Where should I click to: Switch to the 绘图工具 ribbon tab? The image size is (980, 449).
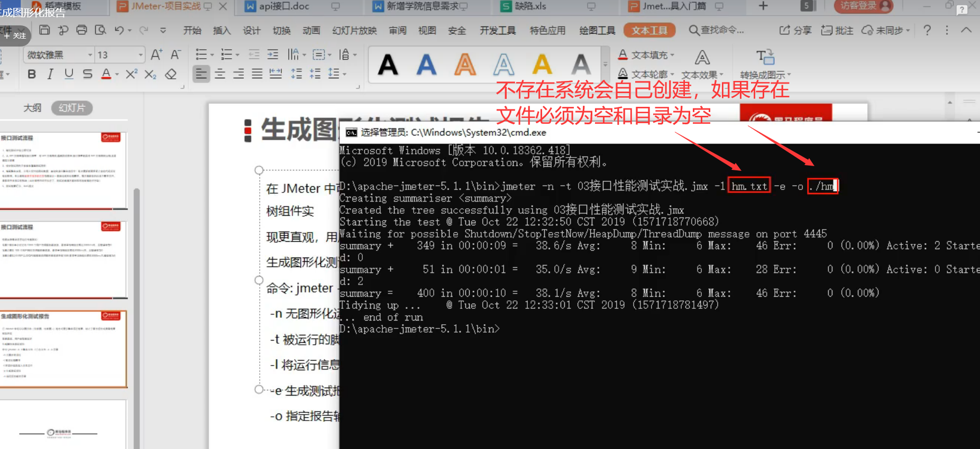597,30
